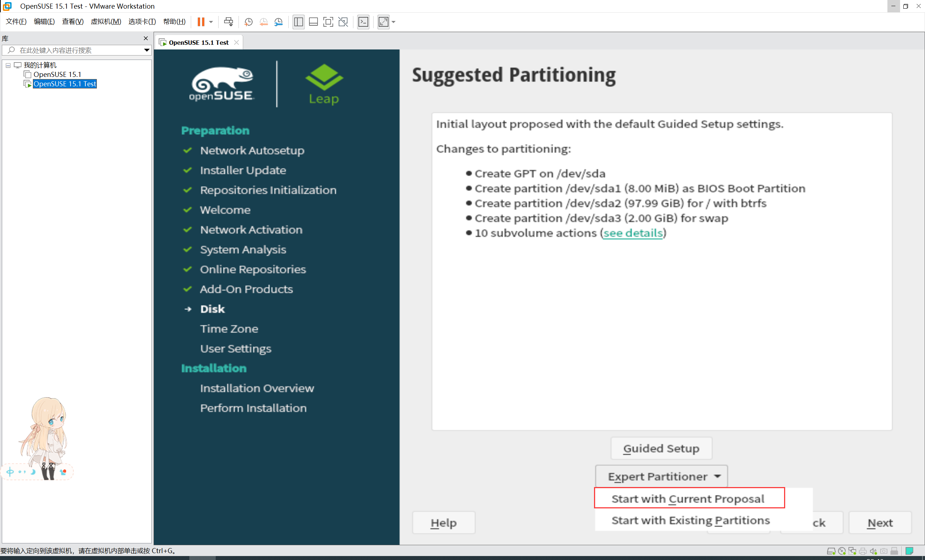Open the 虚拟机(M) menu
Viewport: 925px width, 560px height.
click(x=106, y=22)
